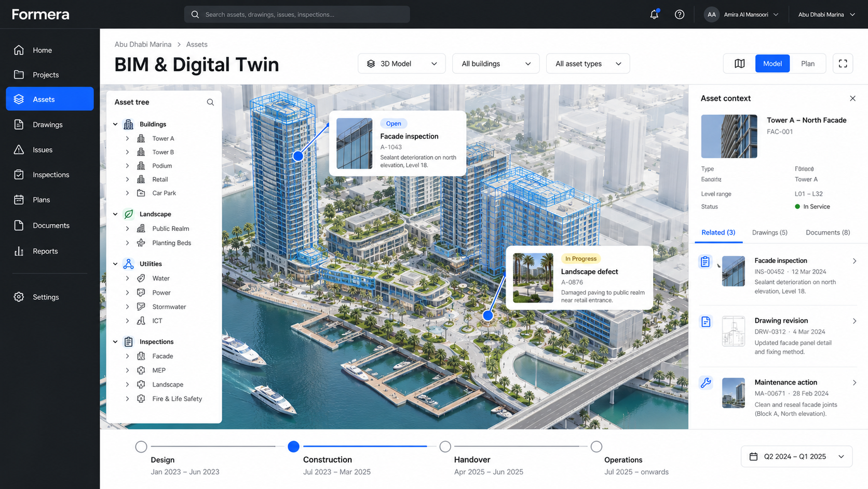Click the search assets input field

tap(297, 15)
